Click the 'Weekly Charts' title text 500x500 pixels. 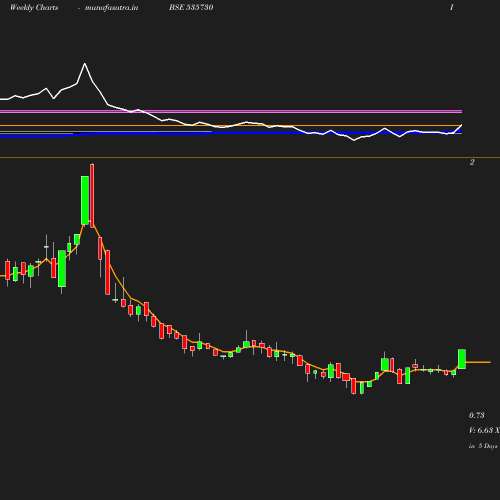pos(34,7)
